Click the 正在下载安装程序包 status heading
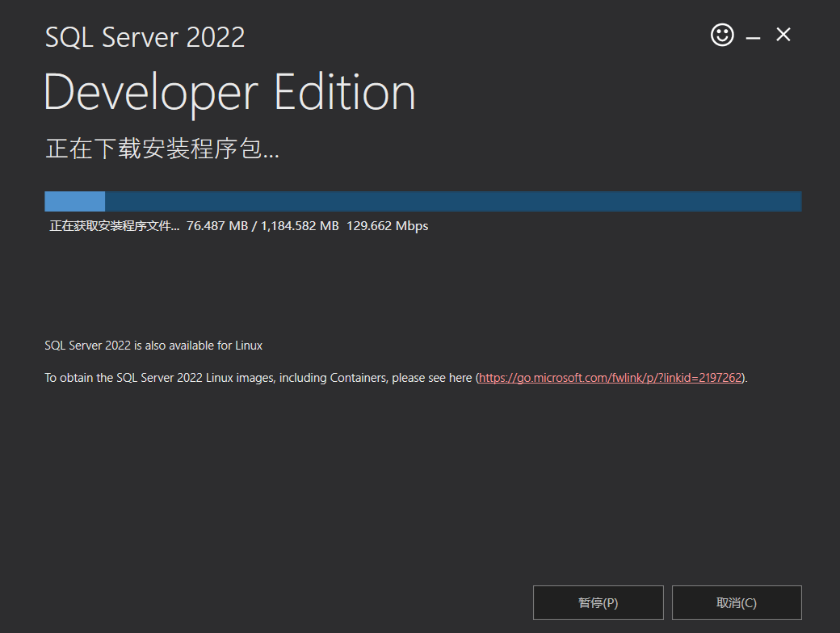Image resolution: width=840 pixels, height=633 pixels. [x=162, y=149]
